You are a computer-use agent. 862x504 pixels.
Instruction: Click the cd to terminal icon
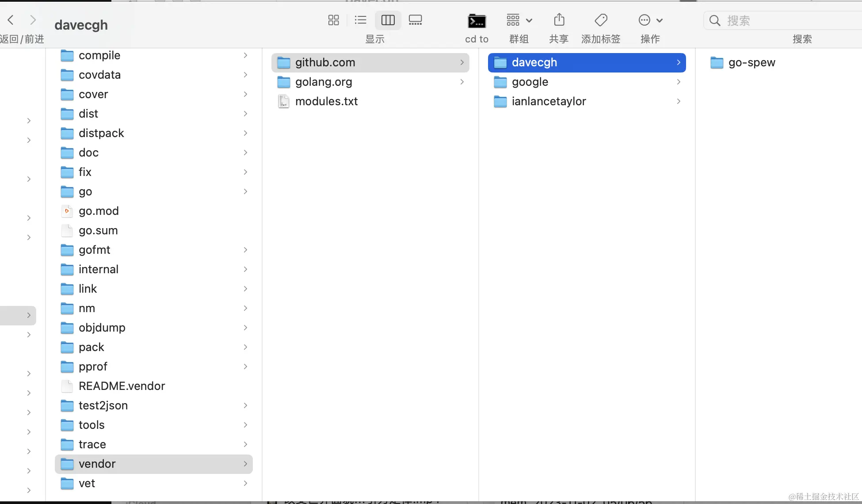click(477, 21)
